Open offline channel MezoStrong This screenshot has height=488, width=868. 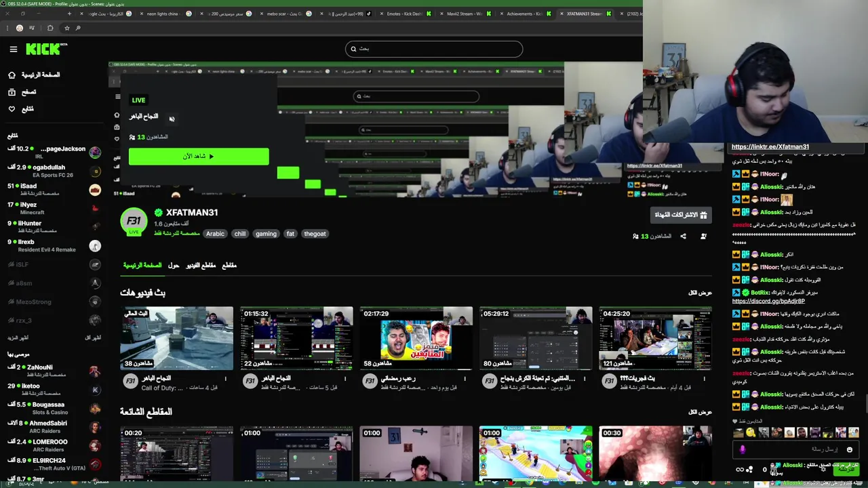(53, 302)
